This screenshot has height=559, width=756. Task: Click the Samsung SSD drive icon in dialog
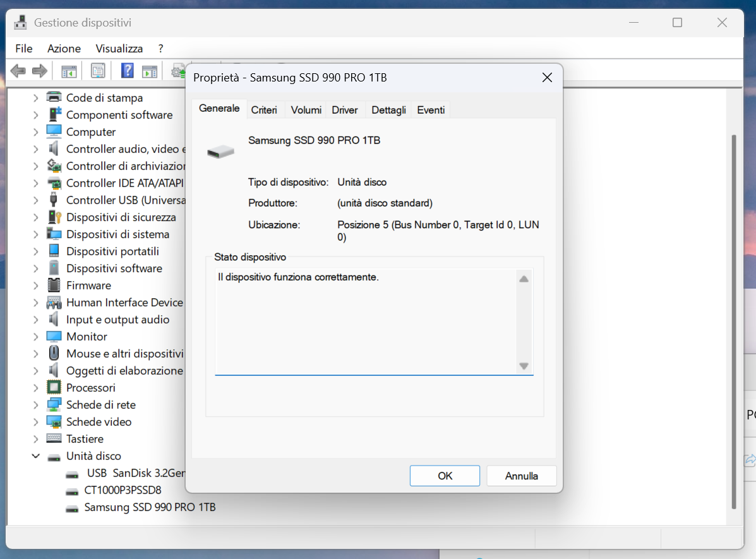(220, 152)
